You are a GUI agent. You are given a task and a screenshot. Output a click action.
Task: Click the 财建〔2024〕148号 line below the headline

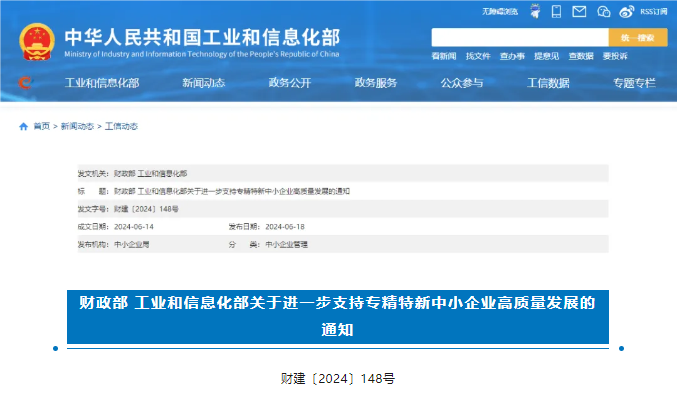point(338,379)
